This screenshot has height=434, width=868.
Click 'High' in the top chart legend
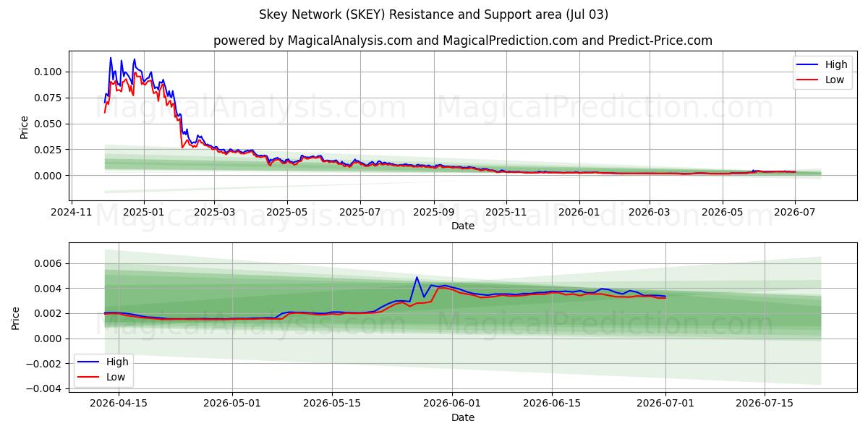coord(837,64)
